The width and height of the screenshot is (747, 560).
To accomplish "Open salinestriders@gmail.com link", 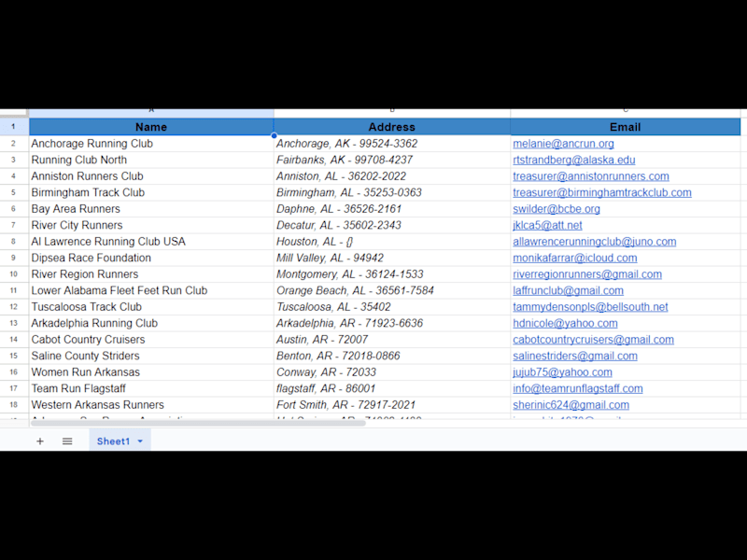I will (575, 357).
